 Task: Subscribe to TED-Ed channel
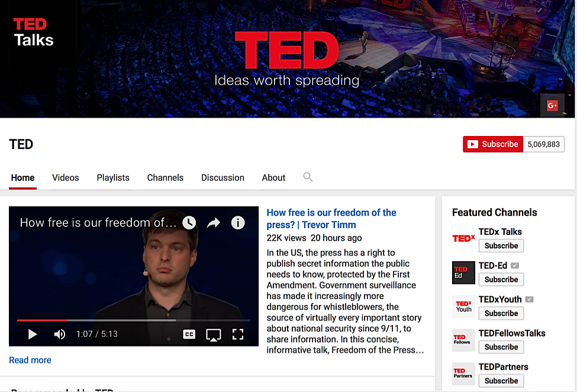pos(501,280)
